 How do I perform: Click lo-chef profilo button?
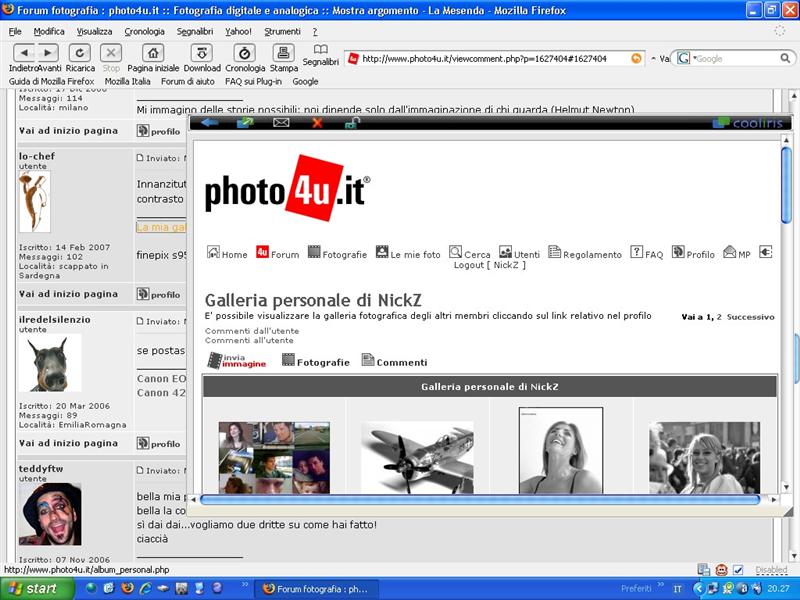coord(159,294)
